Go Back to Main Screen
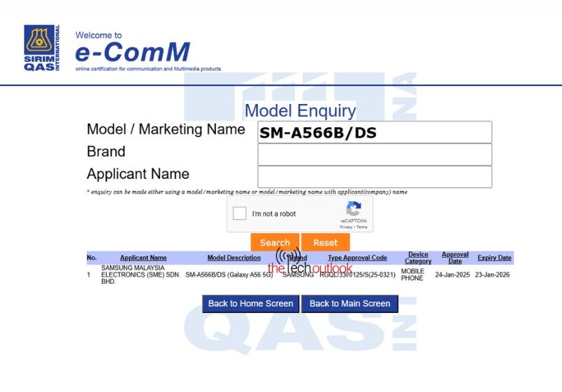The height and width of the screenshot is (392, 562). click(x=350, y=304)
